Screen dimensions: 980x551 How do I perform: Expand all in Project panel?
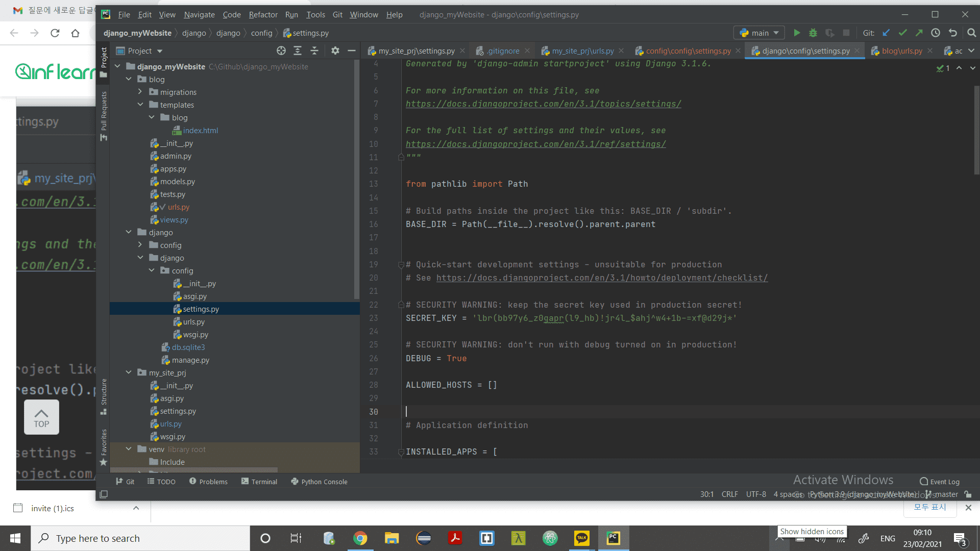click(x=298, y=51)
